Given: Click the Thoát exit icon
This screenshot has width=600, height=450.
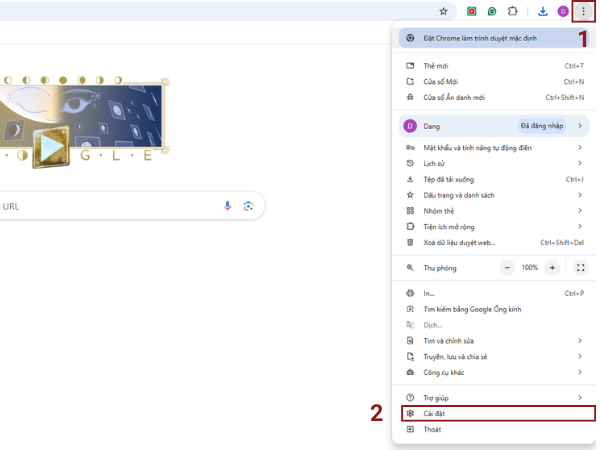Looking at the screenshot, I should tap(410, 430).
